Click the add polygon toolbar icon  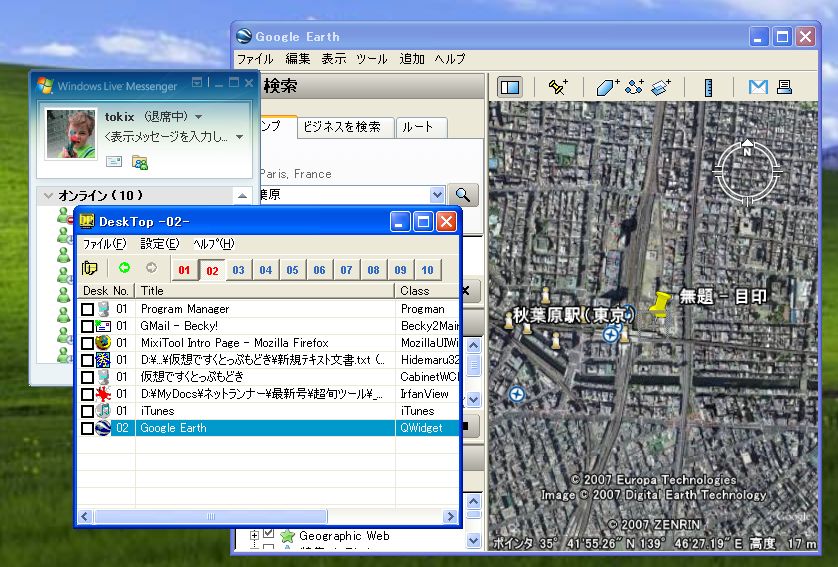pyautogui.click(x=607, y=87)
